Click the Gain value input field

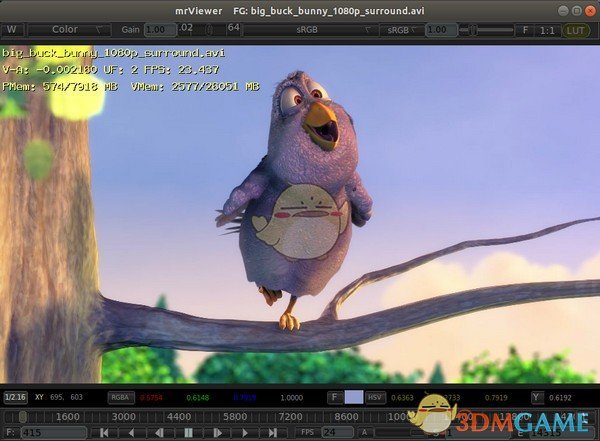click(x=160, y=29)
